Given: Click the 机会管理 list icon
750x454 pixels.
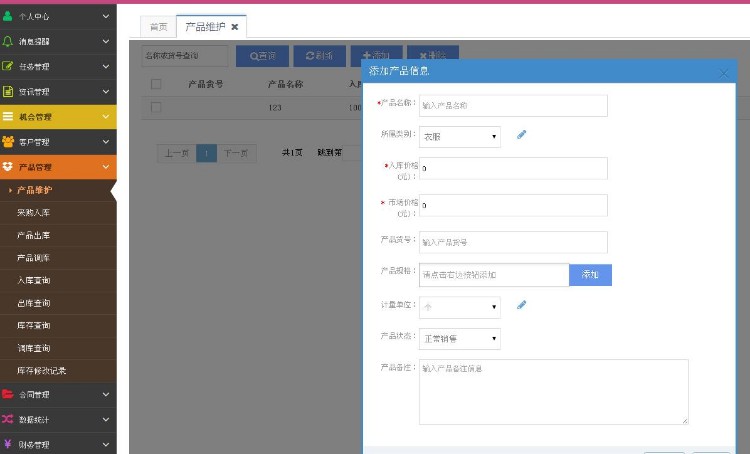Looking at the screenshot, I should [x=8, y=116].
